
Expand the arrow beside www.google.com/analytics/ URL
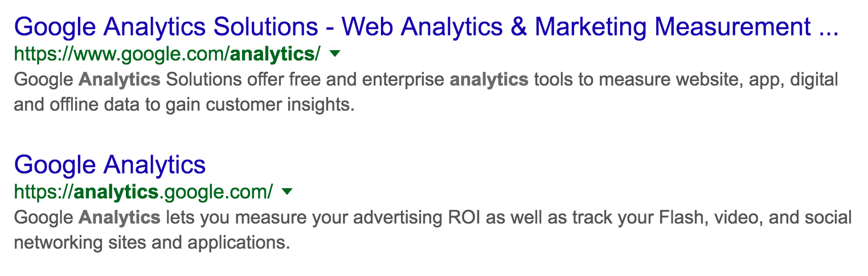(x=335, y=54)
